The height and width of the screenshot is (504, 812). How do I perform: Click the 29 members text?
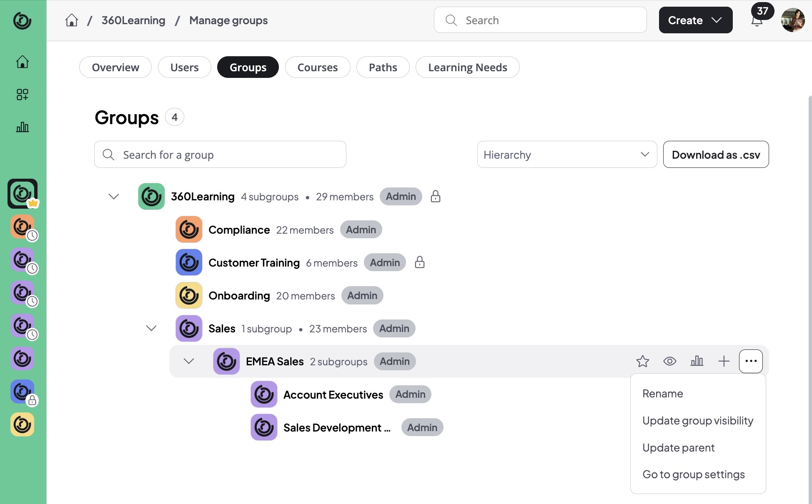(x=345, y=197)
